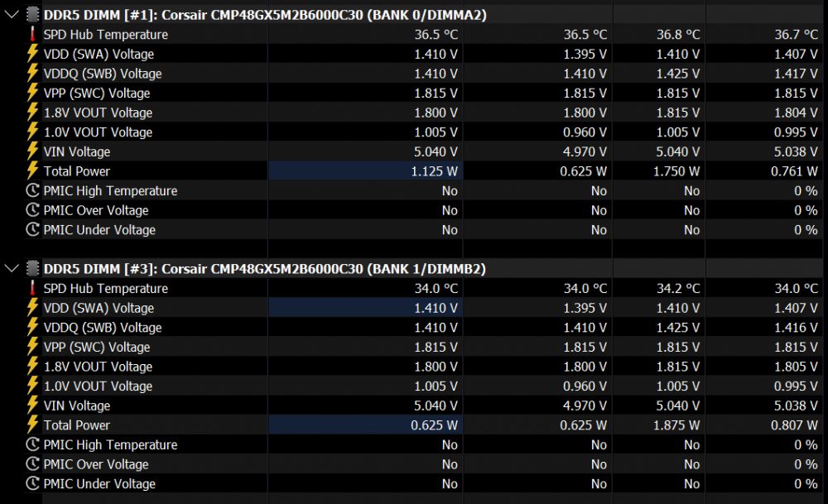Viewport: 828px width, 504px height.
Task: Select the clock icon of DIMM #3 PMIC Over Voltage
Action: tap(33, 464)
